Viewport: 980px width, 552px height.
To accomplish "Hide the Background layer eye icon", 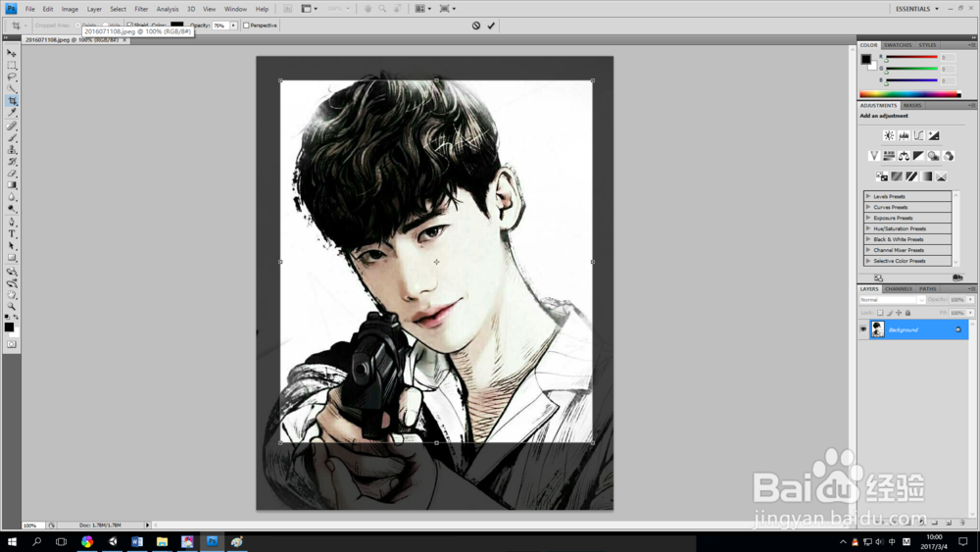I will coord(863,329).
